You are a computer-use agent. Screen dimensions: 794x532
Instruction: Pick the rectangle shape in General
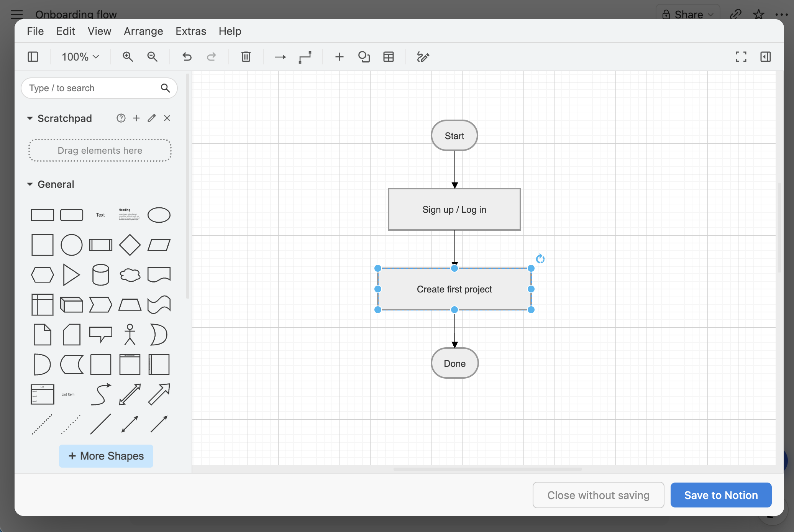(x=42, y=215)
